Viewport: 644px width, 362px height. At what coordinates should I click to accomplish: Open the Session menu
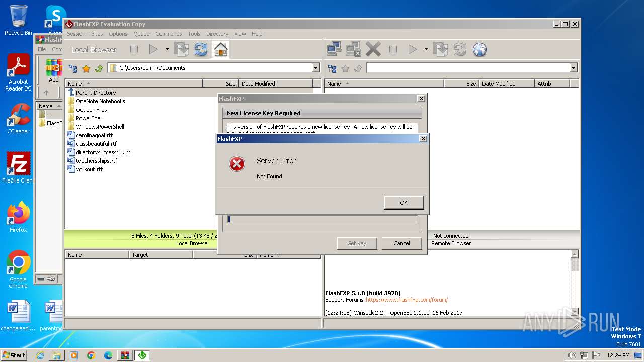pyautogui.click(x=76, y=34)
